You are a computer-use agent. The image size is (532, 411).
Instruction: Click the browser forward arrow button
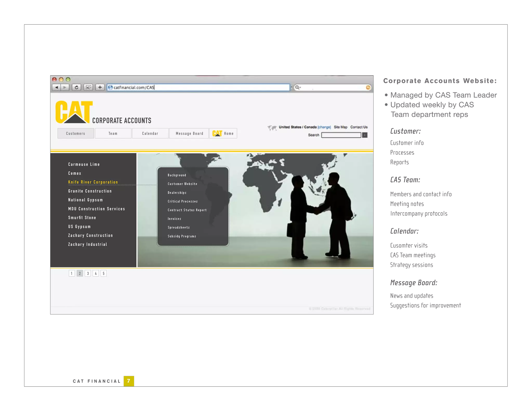coord(65,87)
